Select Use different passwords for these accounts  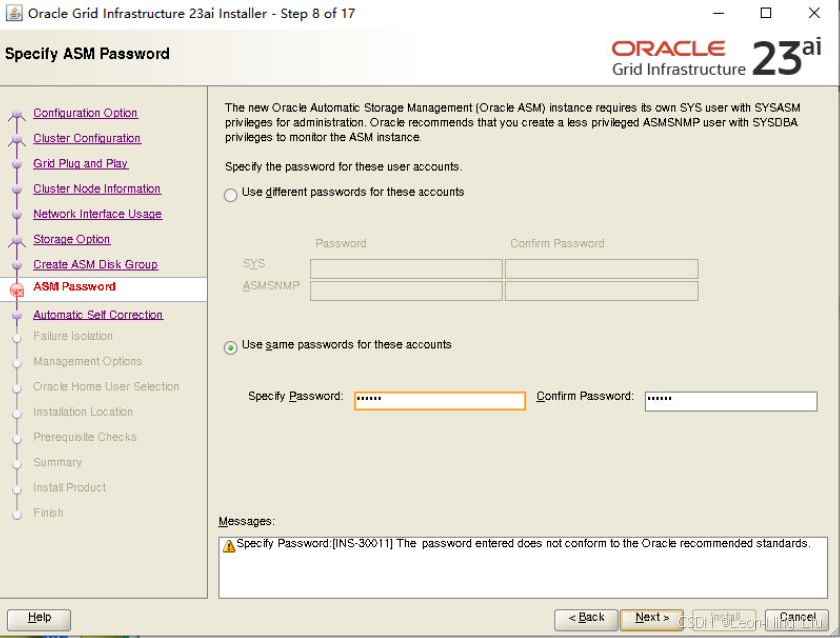(231, 195)
